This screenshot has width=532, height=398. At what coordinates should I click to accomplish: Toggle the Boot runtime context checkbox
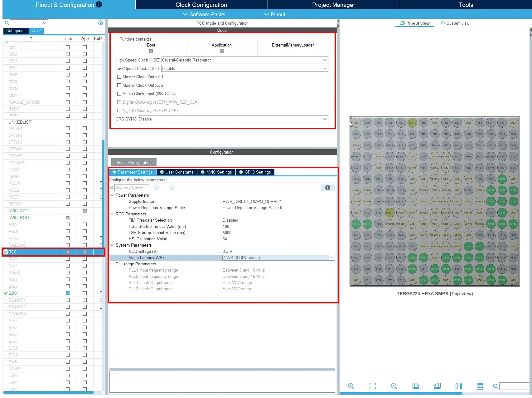[151, 51]
